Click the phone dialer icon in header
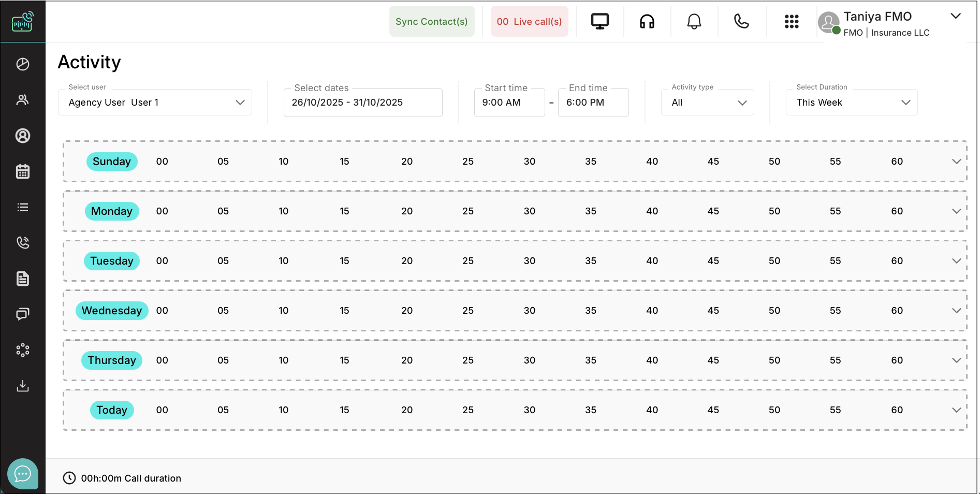980x494 pixels. click(741, 22)
